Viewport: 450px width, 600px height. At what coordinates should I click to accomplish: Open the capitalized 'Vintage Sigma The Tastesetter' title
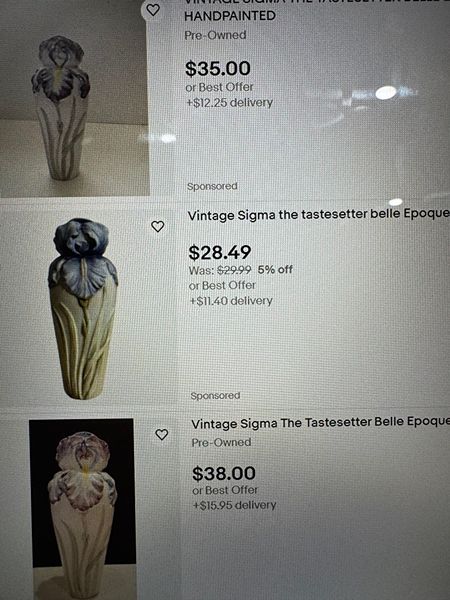[x=320, y=422]
